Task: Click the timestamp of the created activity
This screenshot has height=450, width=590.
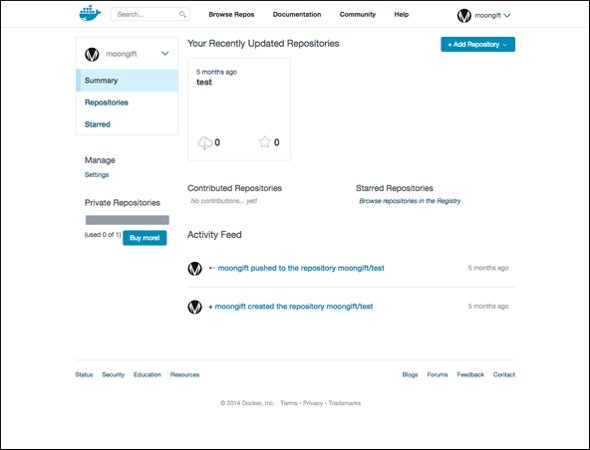Action: tap(488, 306)
